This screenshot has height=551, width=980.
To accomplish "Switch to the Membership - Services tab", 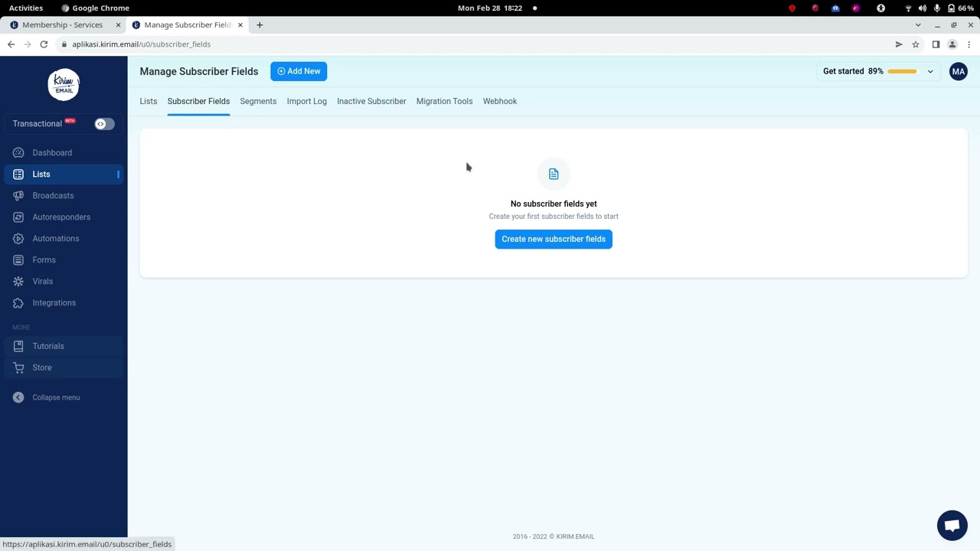I will pyautogui.click(x=61, y=25).
